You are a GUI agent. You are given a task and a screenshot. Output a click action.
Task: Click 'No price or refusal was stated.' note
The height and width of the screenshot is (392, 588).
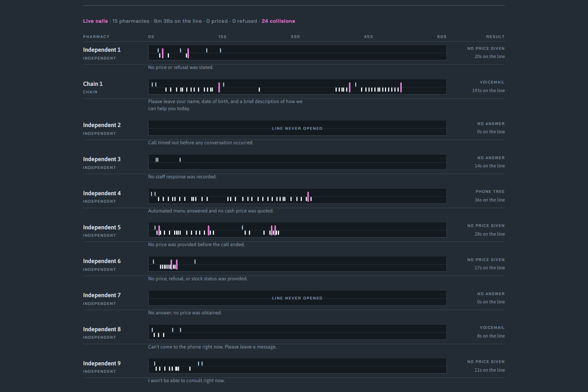click(181, 67)
